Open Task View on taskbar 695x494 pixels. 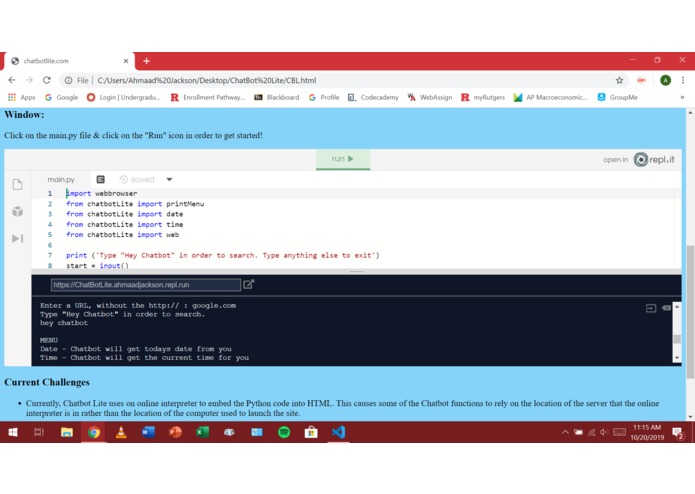39,432
